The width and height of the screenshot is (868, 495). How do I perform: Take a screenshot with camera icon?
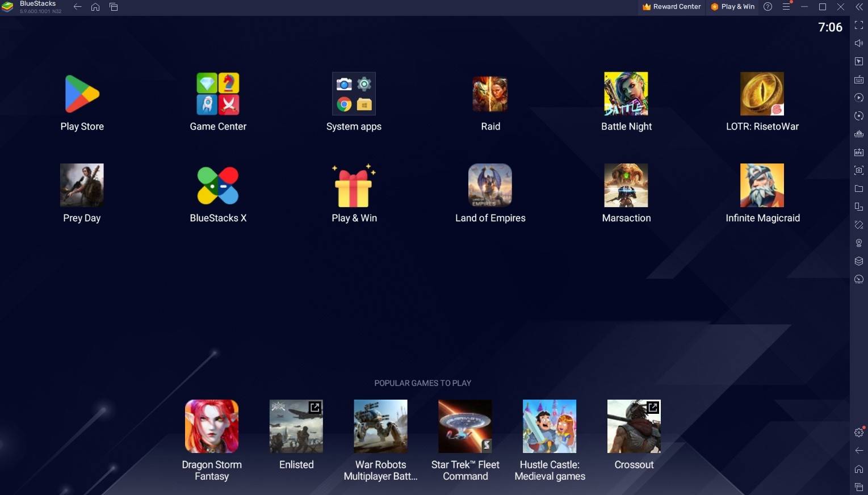coord(859,170)
